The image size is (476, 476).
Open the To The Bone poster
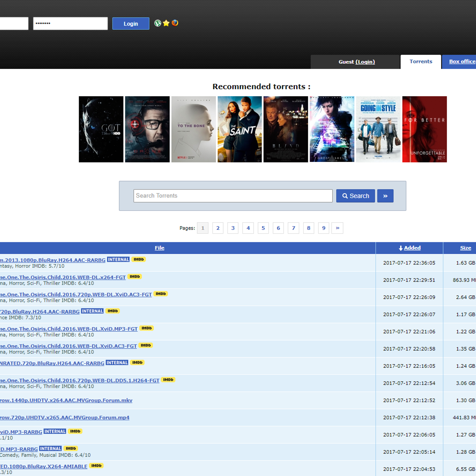tap(194, 129)
